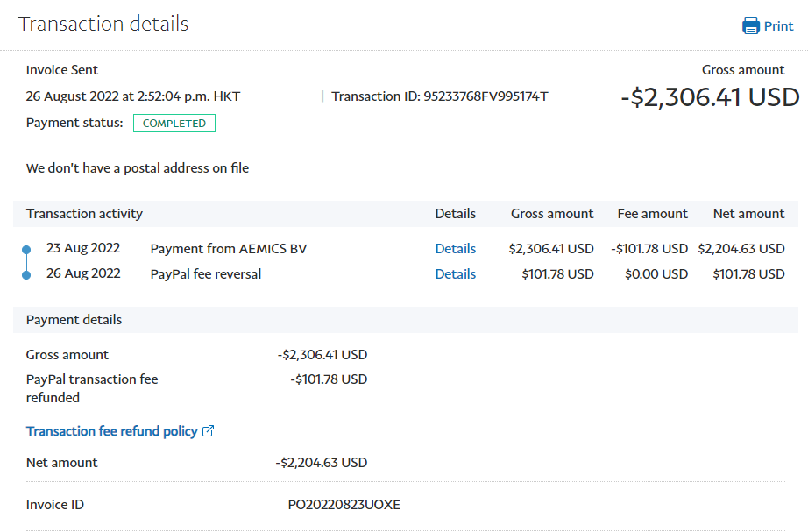
Task: Click the Payment from AEMICS BV entry
Action: click(228, 249)
